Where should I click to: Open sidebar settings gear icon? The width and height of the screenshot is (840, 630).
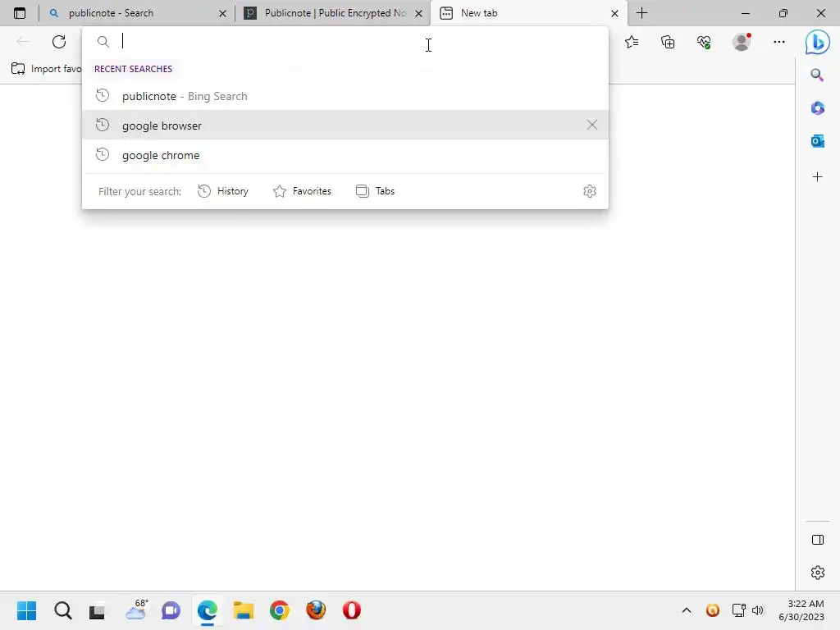coord(818,572)
